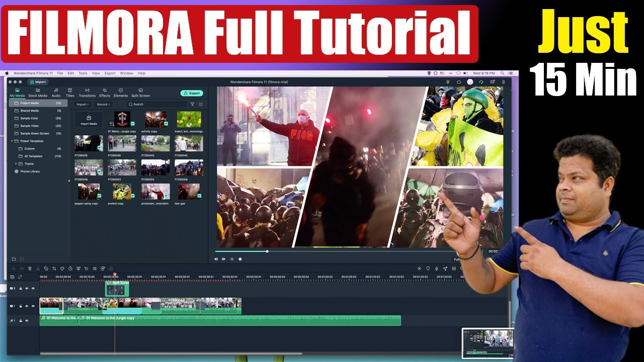Click the download icon in the Filmora title bar
644x362 pixels.
[503, 82]
